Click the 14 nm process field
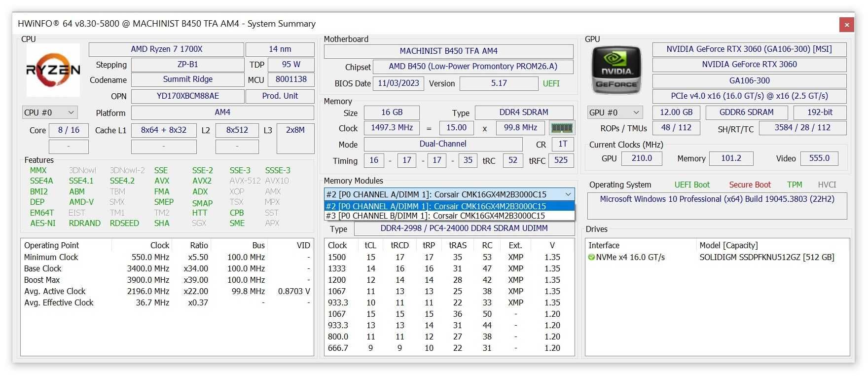This screenshot has height=376, width=868. [280, 49]
